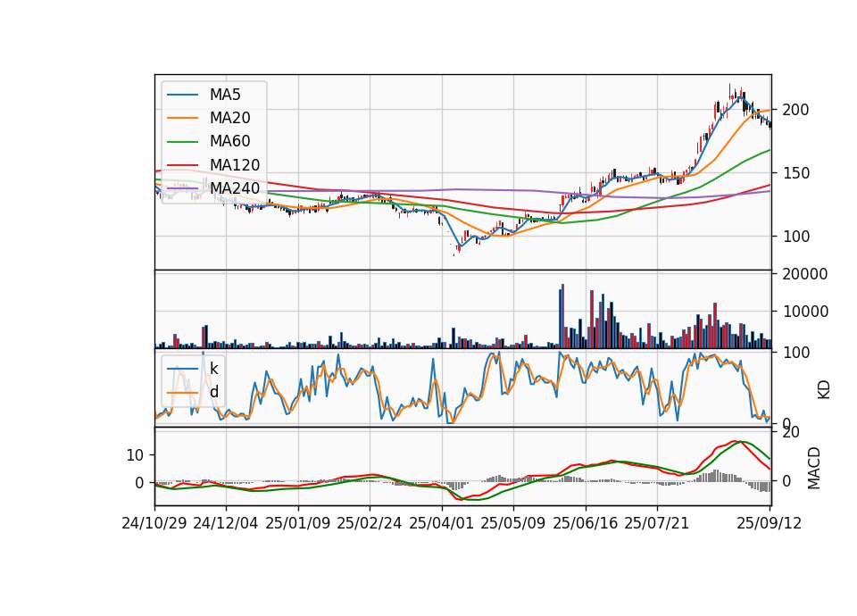Click the 200 price axis tick label
The width and height of the screenshot is (857, 616).
click(x=795, y=110)
